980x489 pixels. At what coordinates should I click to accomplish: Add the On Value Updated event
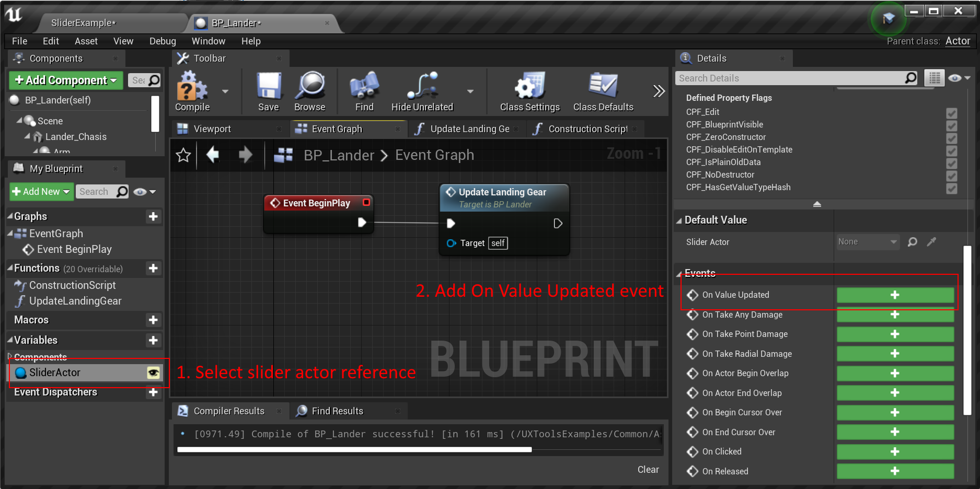click(895, 295)
